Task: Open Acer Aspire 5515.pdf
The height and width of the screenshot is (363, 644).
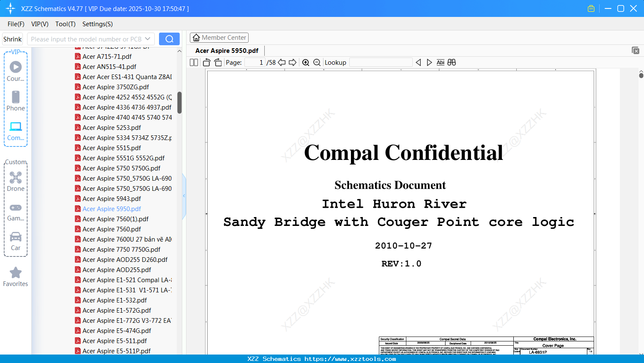Action: pos(108,148)
